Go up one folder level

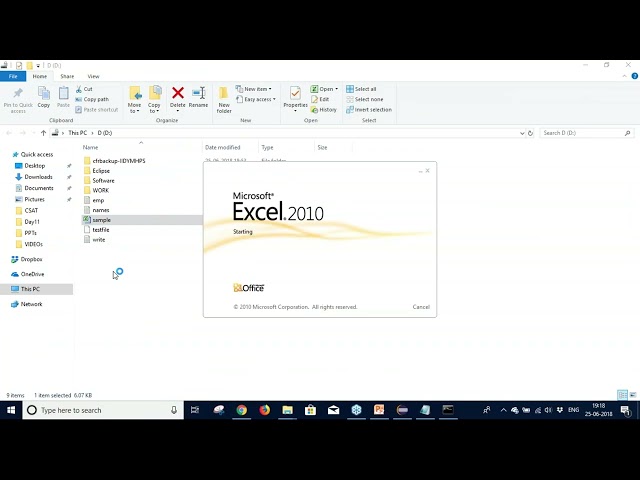click(43, 133)
